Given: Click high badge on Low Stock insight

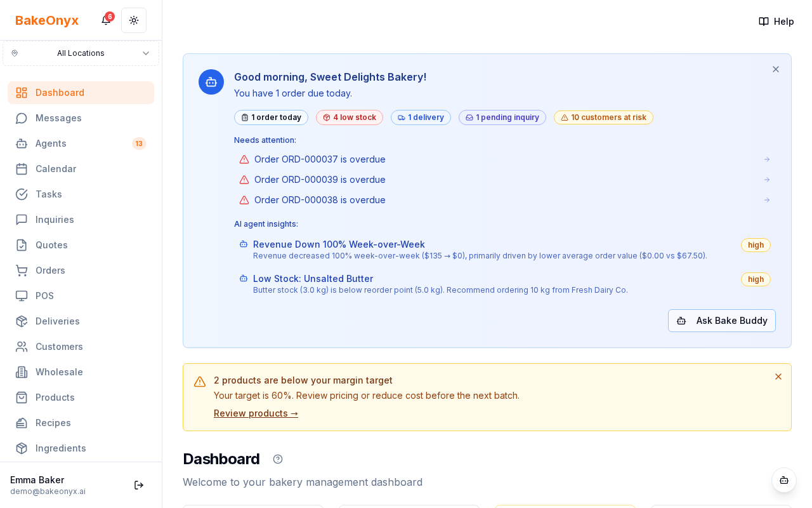Looking at the screenshot, I should pos(756,279).
